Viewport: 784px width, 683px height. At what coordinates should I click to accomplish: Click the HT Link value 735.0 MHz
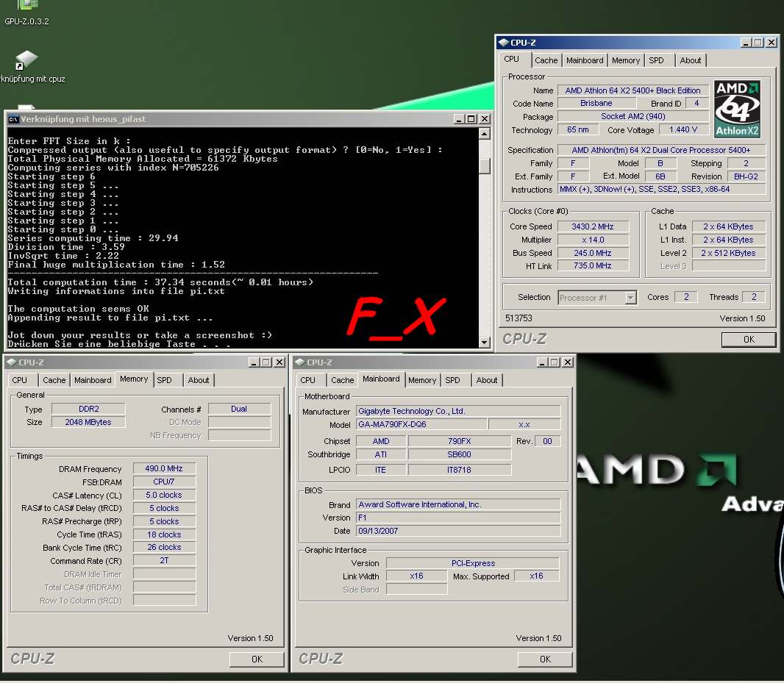pos(593,266)
